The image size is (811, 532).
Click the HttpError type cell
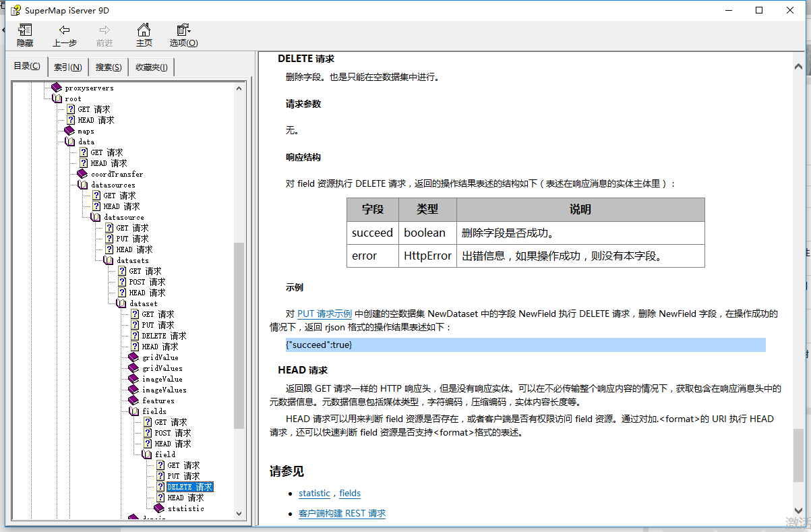[x=427, y=256]
